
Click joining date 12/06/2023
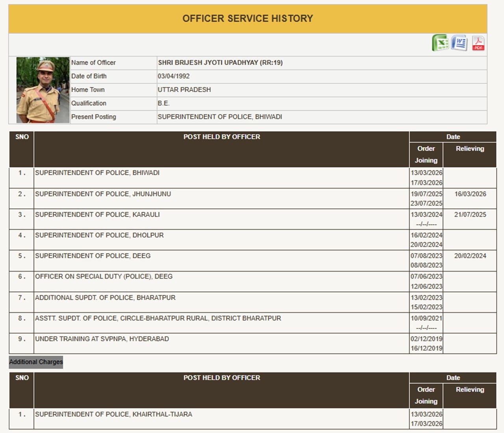pyautogui.click(x=426, y=287)
